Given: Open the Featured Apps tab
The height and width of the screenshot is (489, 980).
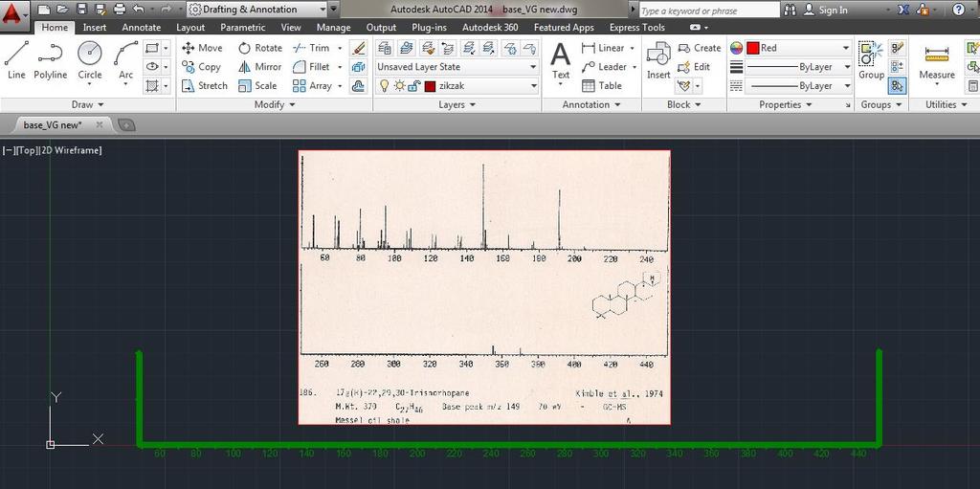Looking at the screenshot, I should 563,28.
